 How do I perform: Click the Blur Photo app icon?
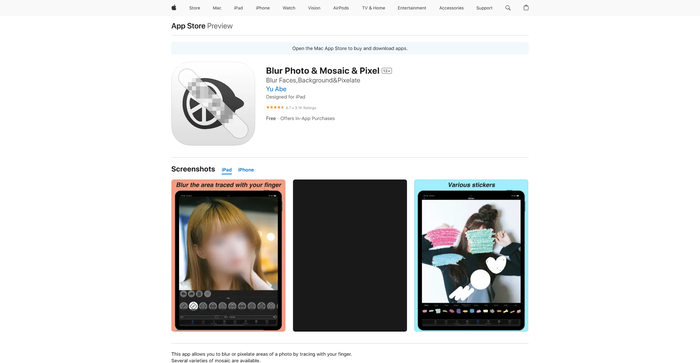(x=213, y=104)
